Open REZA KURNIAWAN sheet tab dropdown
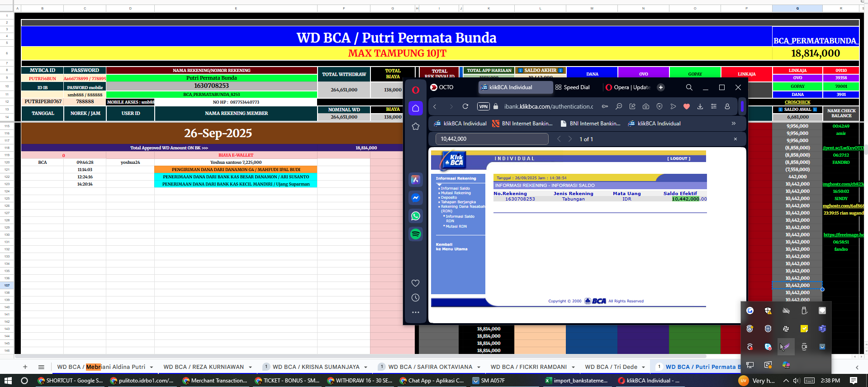 point(250,367)
